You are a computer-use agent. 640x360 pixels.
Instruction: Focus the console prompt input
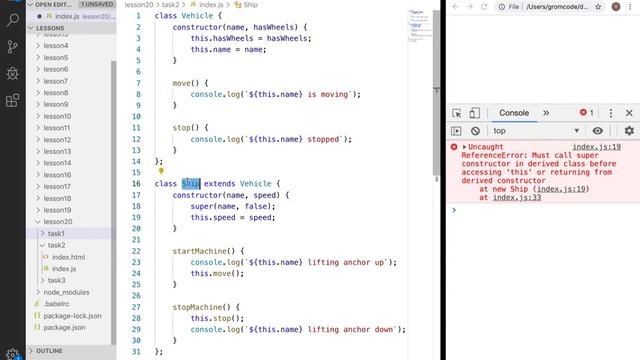(x=547, y=210)
